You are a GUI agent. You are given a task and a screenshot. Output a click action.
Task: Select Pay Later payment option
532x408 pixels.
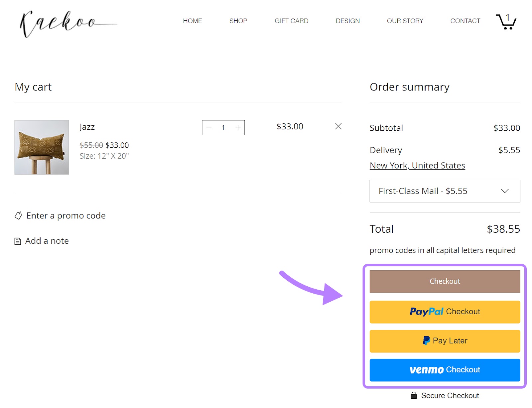point(445,341)
